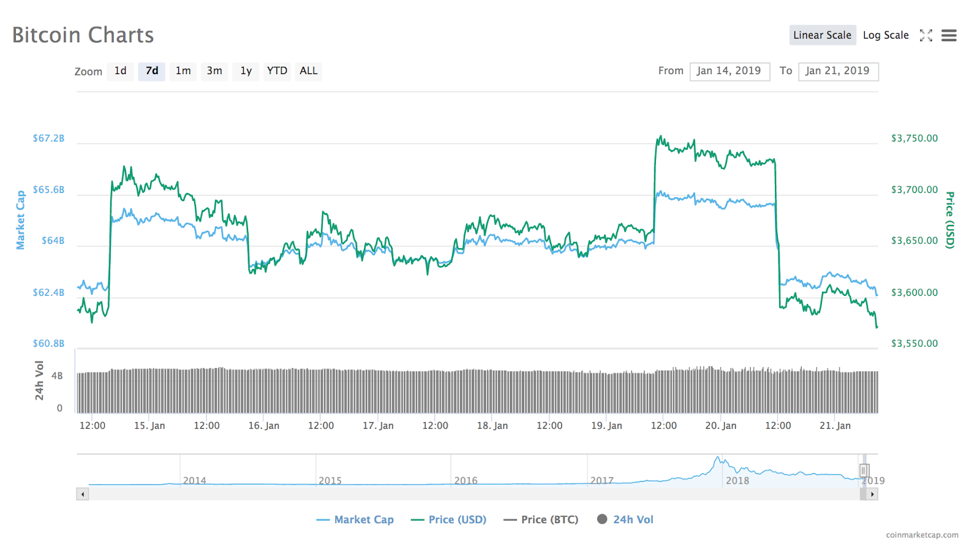The image size is (980, 544).
Task: Set zoom to 1m
Action: [183, 71]
